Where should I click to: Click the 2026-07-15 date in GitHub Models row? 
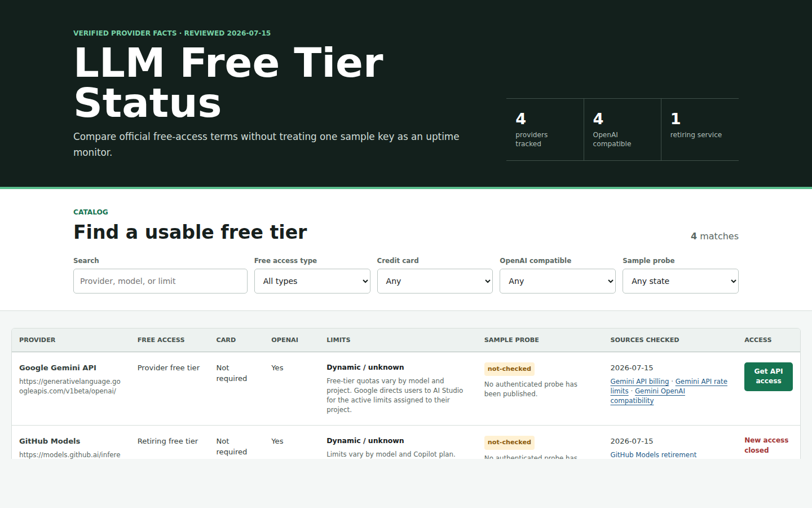[632, 441]
